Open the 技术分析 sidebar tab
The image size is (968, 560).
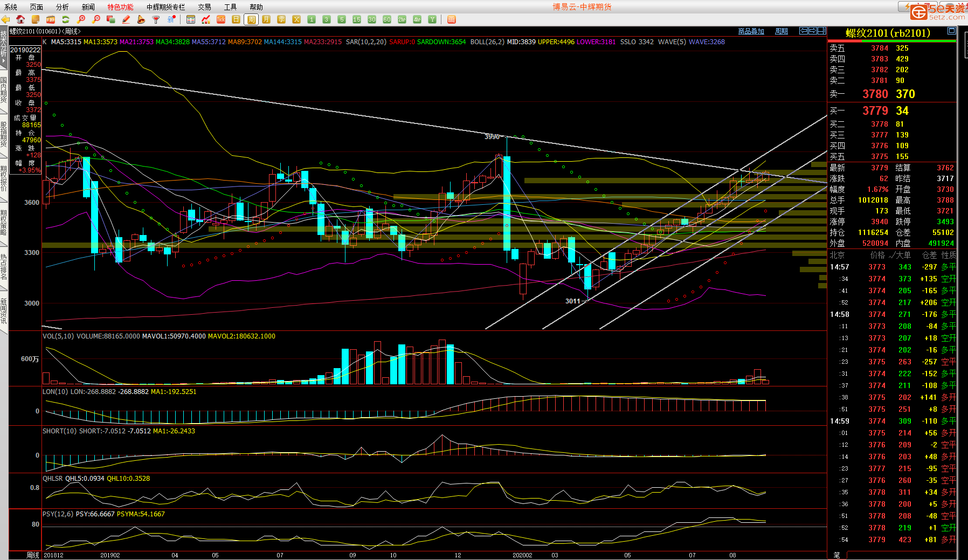click(4, 47)
